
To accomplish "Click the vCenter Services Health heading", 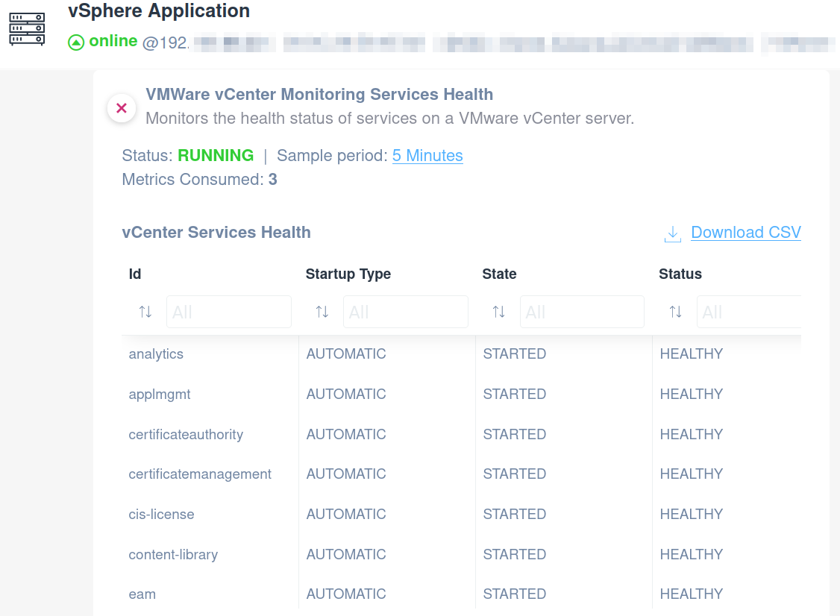I will tap(216, 233).
